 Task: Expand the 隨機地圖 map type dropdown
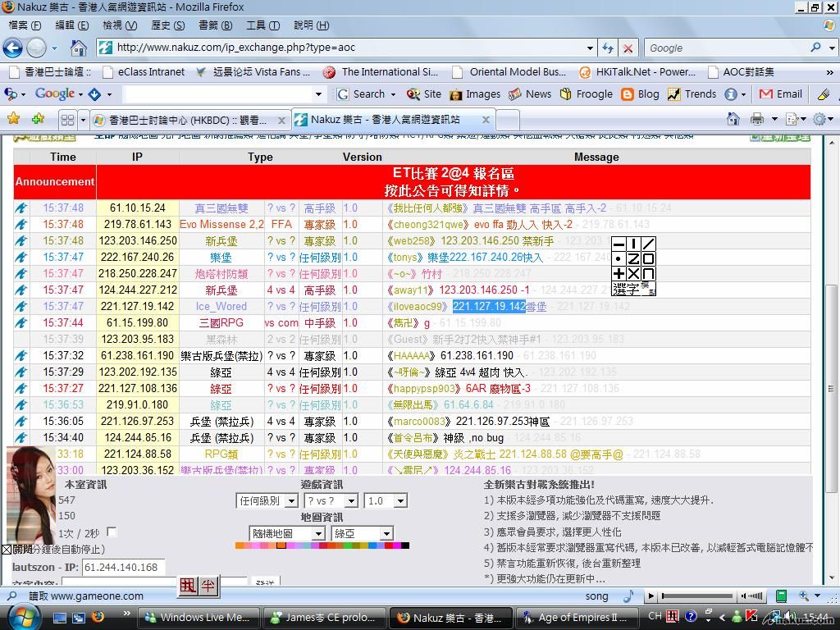pyautogui.click(x=287, y=533)
